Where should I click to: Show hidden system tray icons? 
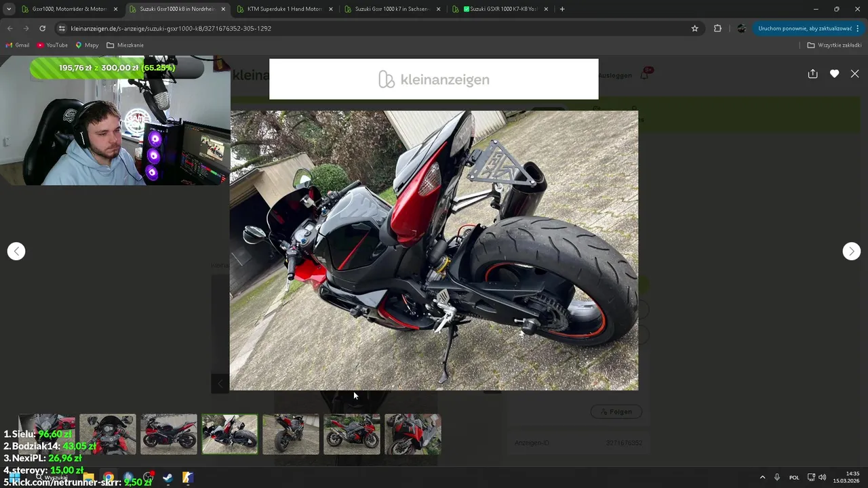[762, 477]
